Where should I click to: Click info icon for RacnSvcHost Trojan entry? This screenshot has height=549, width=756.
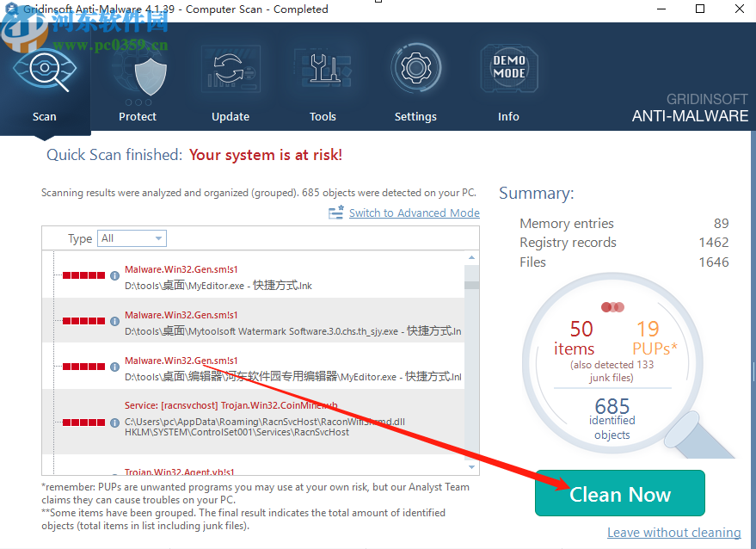(114, 423)
